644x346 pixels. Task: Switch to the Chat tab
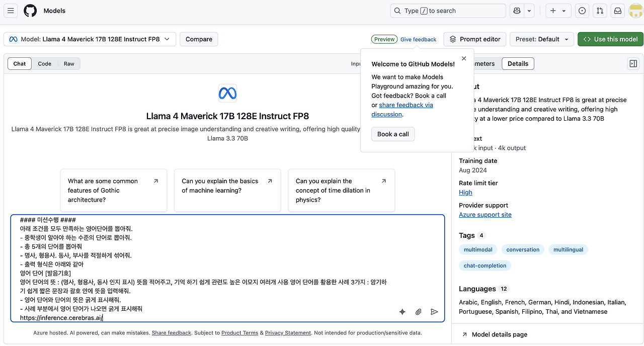[20, 64]
